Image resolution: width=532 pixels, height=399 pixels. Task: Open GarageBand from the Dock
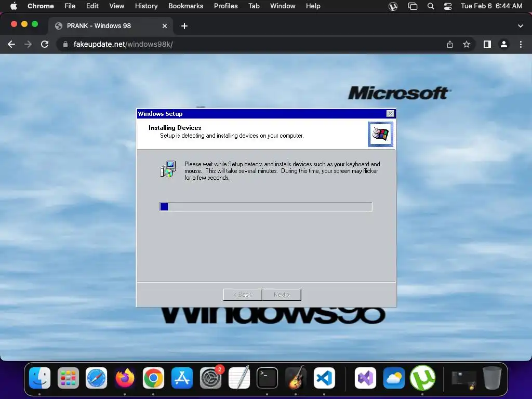pyautogui.click(x=296, y=378)
